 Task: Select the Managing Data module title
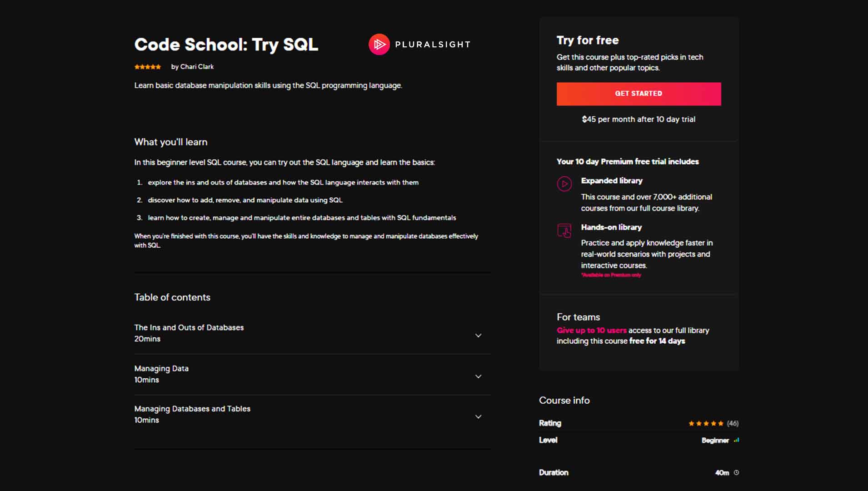(161, 368)
